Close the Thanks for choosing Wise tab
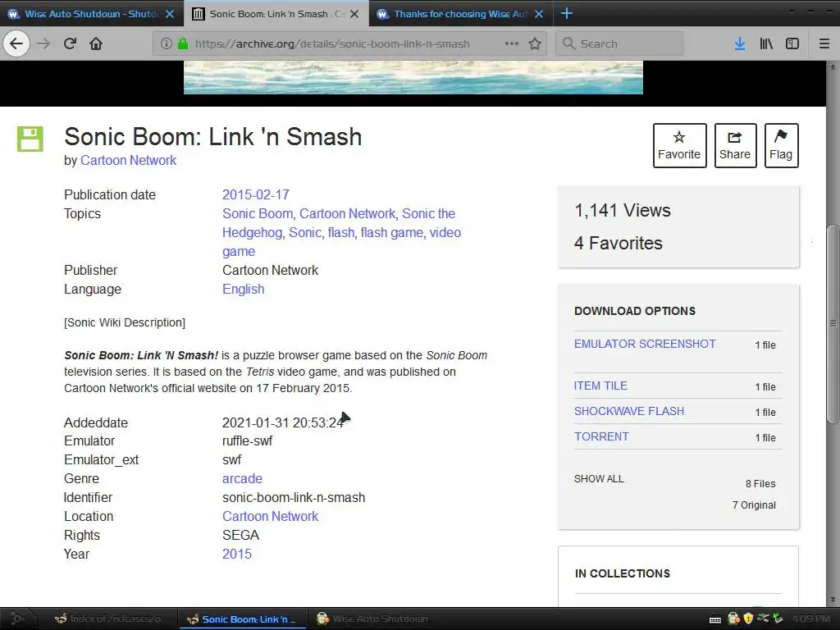 click(x=539, y=14)
